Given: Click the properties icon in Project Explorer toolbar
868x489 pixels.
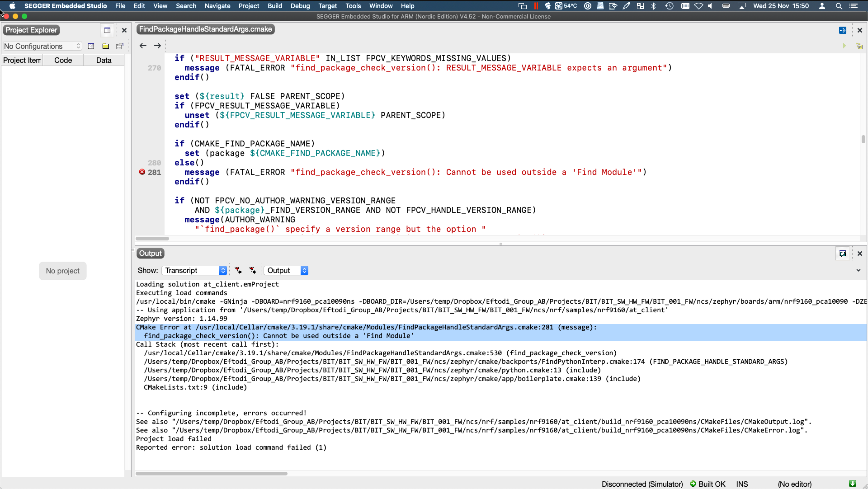Looking at the screenshot, I should (120, 46).
